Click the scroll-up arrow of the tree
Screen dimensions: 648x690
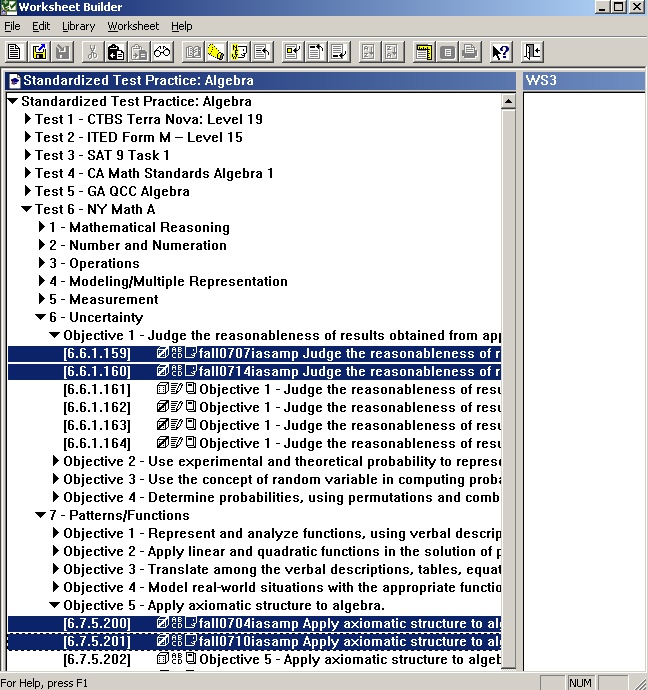coord(509,102)
